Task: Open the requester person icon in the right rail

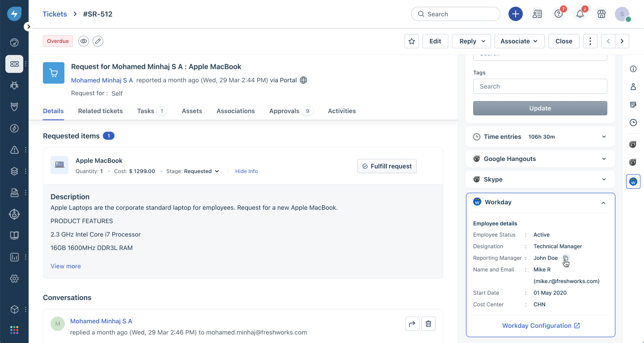Action: tap(633, 87)
